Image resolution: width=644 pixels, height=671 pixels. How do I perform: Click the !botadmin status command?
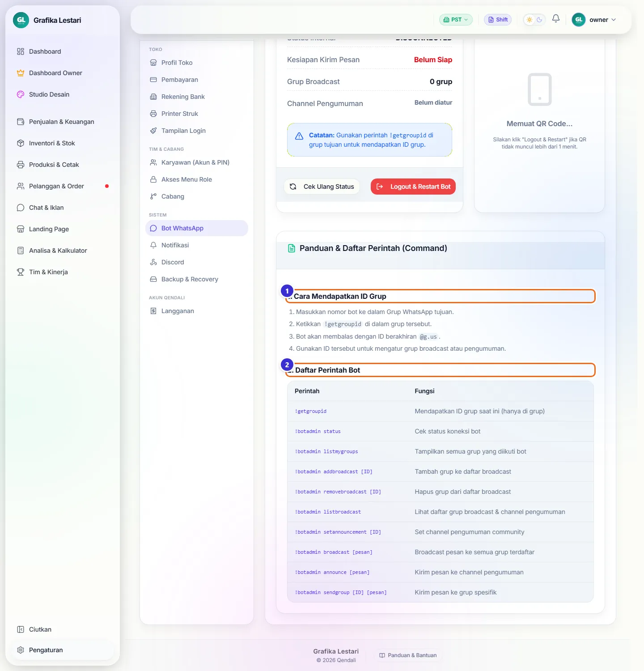(318, 431)
